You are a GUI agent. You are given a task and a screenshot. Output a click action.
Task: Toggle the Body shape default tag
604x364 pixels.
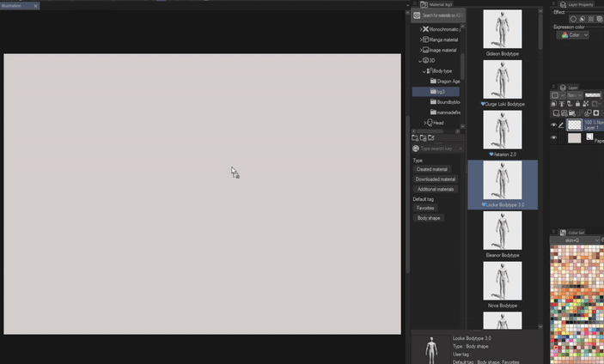[429, 218]
